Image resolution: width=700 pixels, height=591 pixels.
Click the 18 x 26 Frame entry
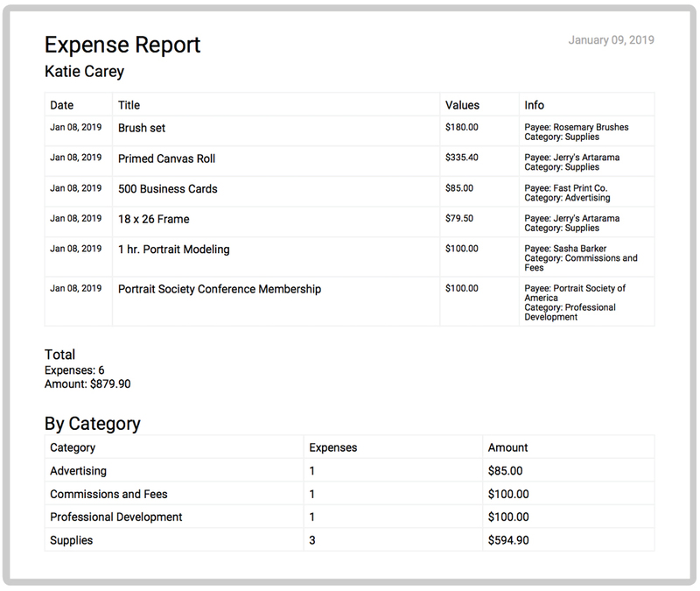pyautogui.click(x=153, y=219)
